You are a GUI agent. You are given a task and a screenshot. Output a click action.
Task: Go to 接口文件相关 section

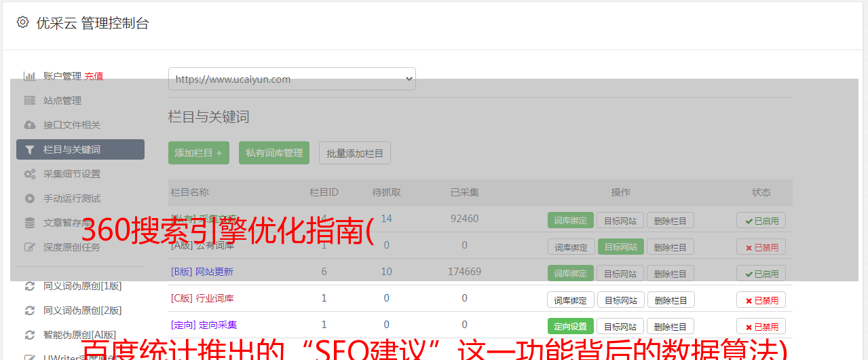point(72,125)
